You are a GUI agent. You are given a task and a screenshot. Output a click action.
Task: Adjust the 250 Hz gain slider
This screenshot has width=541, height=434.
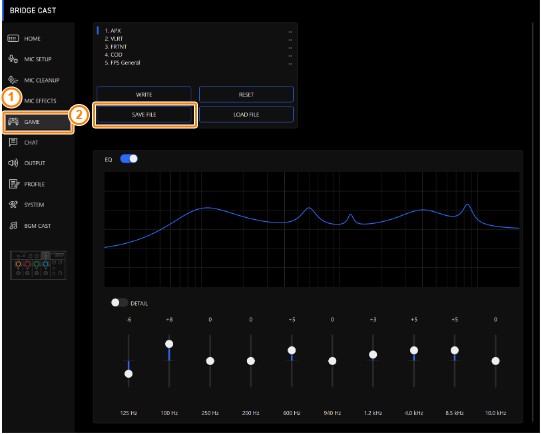pyautogui.click(x=210, y=361)
